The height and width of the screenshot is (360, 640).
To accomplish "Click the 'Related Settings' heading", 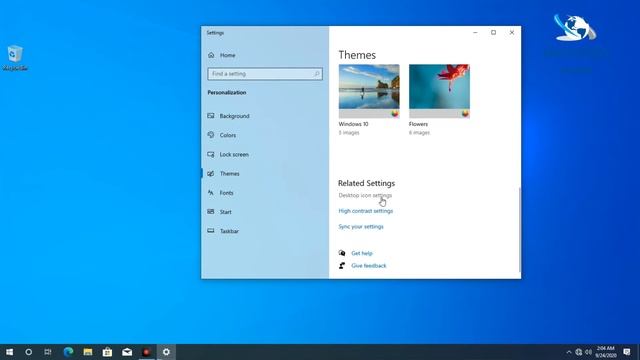I will pos(366,183).
